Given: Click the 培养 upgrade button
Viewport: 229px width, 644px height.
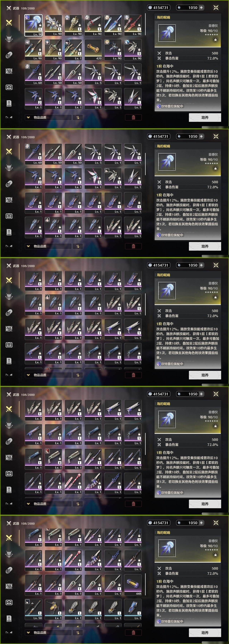Looking at the screenshot, I should (205, 118).
